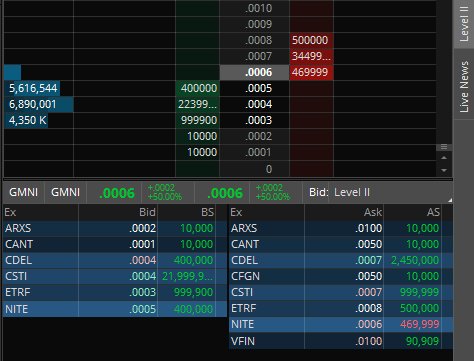
Task: Expand the panel corner triangle next to Level II
Action: pyautogui.click(x=450, y=200)
